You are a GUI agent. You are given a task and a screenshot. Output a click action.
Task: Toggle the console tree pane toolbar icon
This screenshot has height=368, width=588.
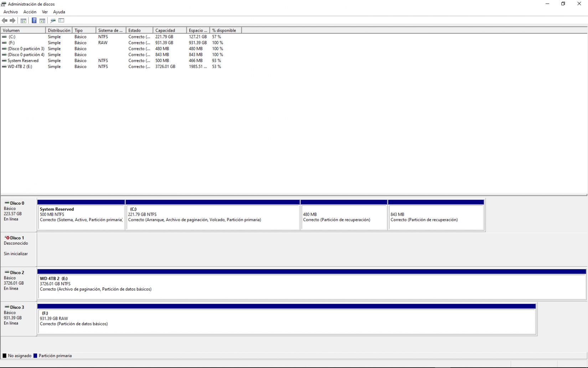(24, 21)
